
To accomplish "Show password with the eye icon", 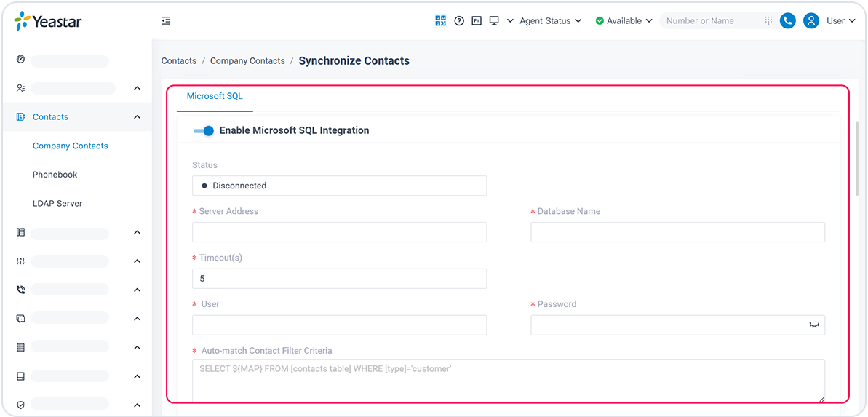I will pos(813,325).
